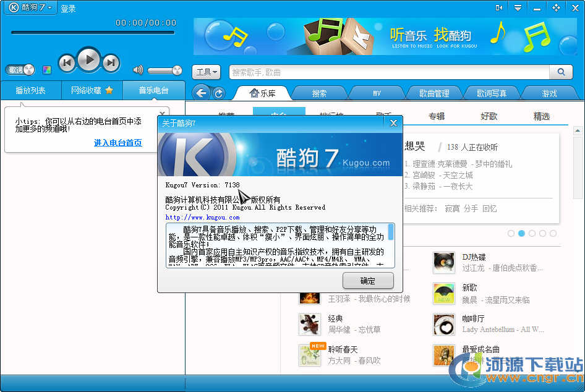Skip to next track
Screen dimensions: 585x392
[111, 62]
